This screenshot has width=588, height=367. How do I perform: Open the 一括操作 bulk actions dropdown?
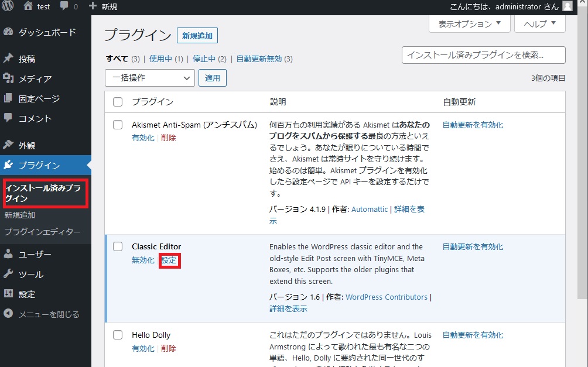pyautogui.click(x=149, y=78)
